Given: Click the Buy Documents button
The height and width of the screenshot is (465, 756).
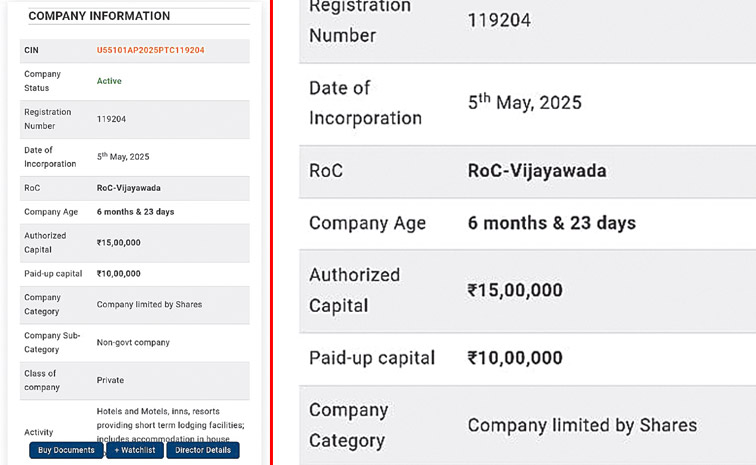Looking at the screenshot, I should 66,450.
